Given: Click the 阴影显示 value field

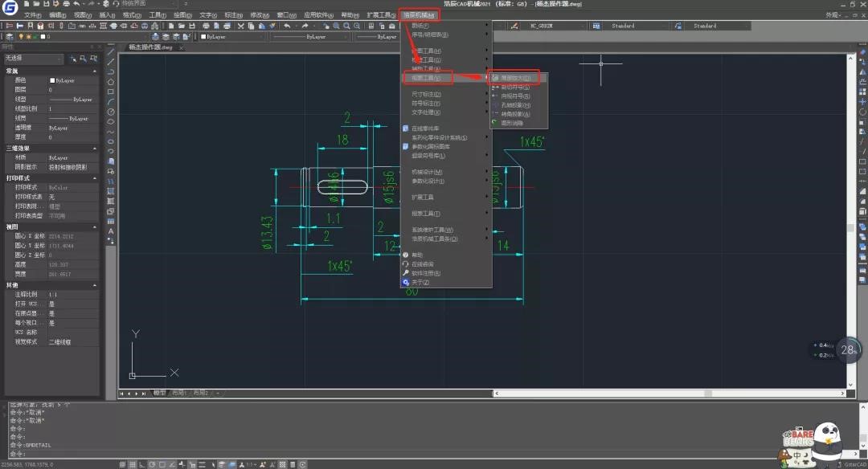Looking at the screenshot, I should pyautogui.click(x=72, y=167).
